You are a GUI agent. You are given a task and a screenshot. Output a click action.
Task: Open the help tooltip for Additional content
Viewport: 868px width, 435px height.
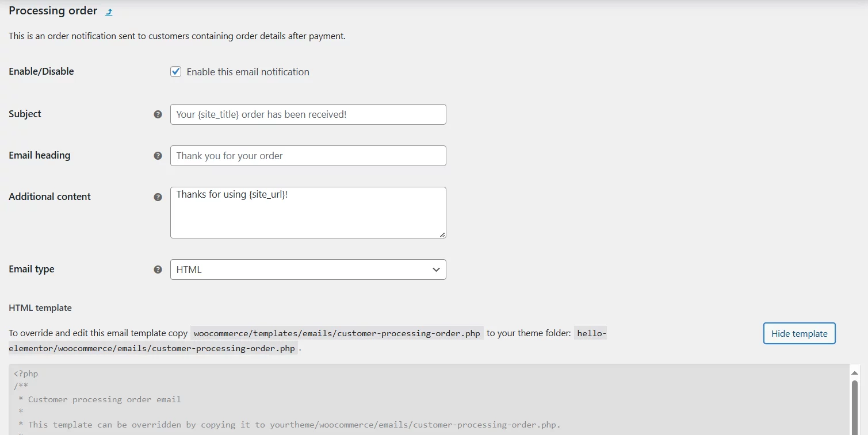158,197
